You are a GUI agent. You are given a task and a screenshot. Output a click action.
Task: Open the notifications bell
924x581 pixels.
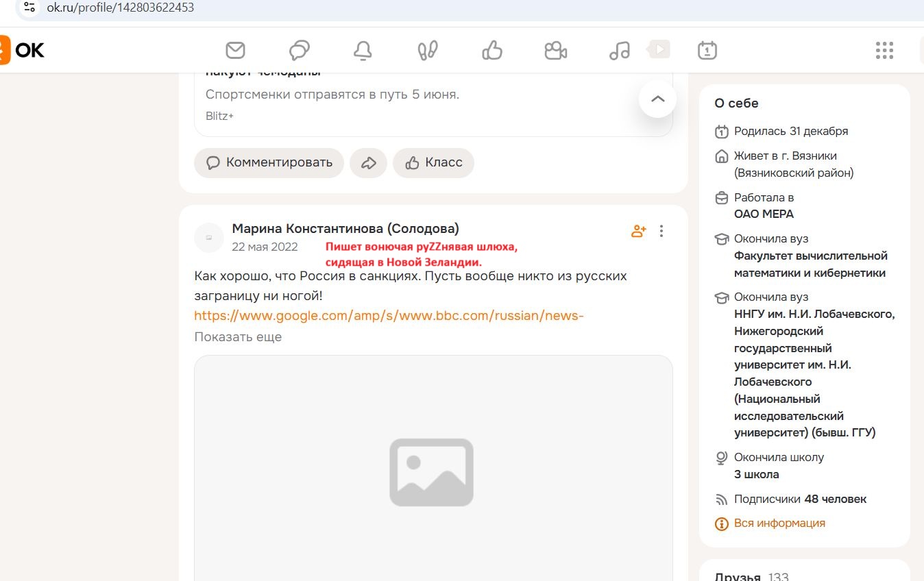point(363,50)
